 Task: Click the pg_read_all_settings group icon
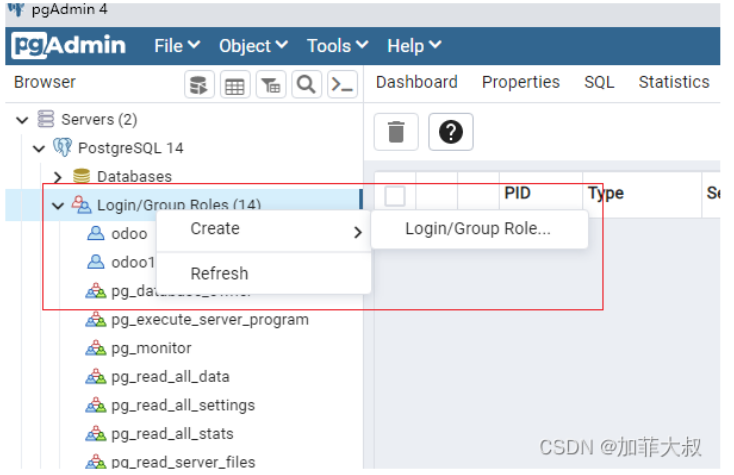96,405
